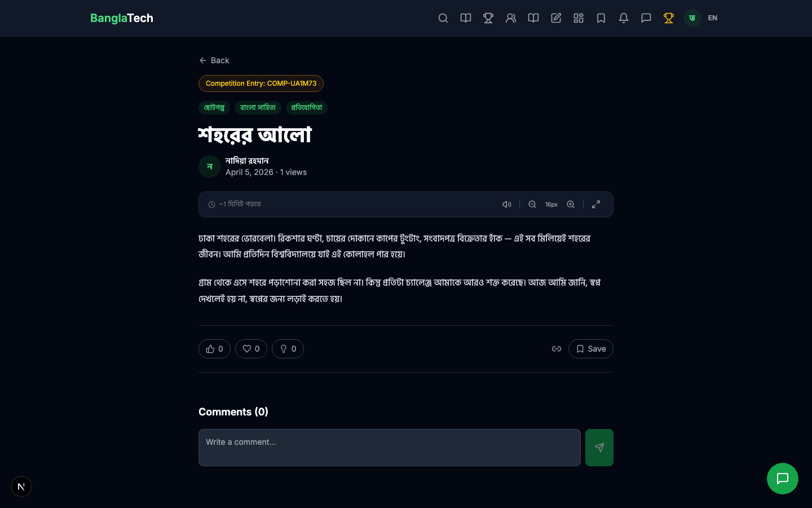The width and height of the screenshot is (812, 508).
Task: Open the users/community icon in navbar
Action: [x=511, y=18]
